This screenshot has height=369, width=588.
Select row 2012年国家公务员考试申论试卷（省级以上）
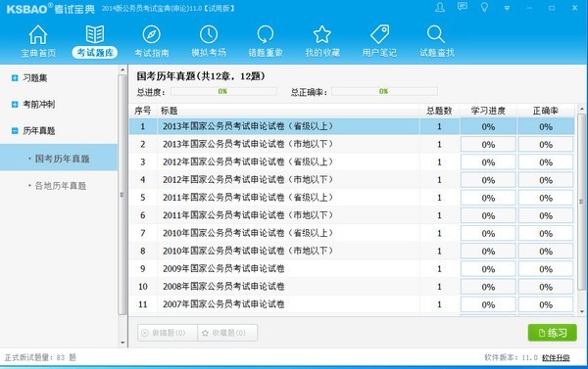[x=352, y=161]
